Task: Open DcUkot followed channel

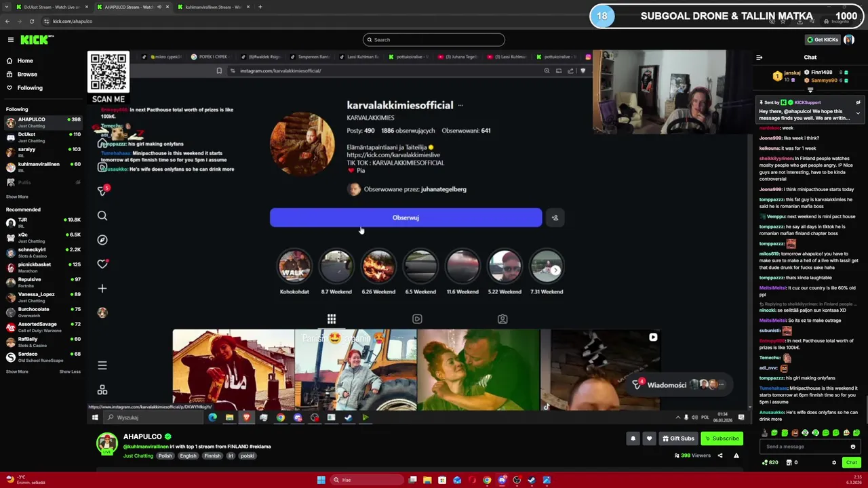Action: 42,138
